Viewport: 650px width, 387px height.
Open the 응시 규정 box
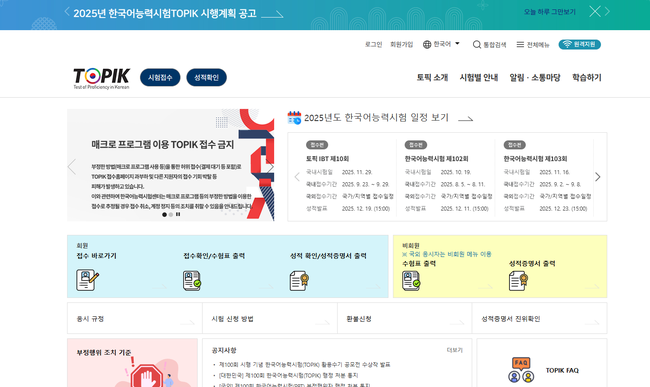pos(135,318)
